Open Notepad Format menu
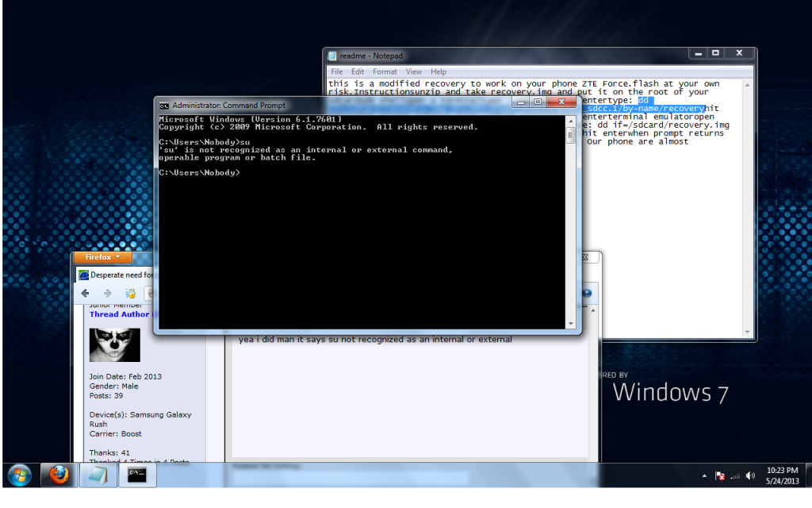812x508 pixels. coord(385,72)
